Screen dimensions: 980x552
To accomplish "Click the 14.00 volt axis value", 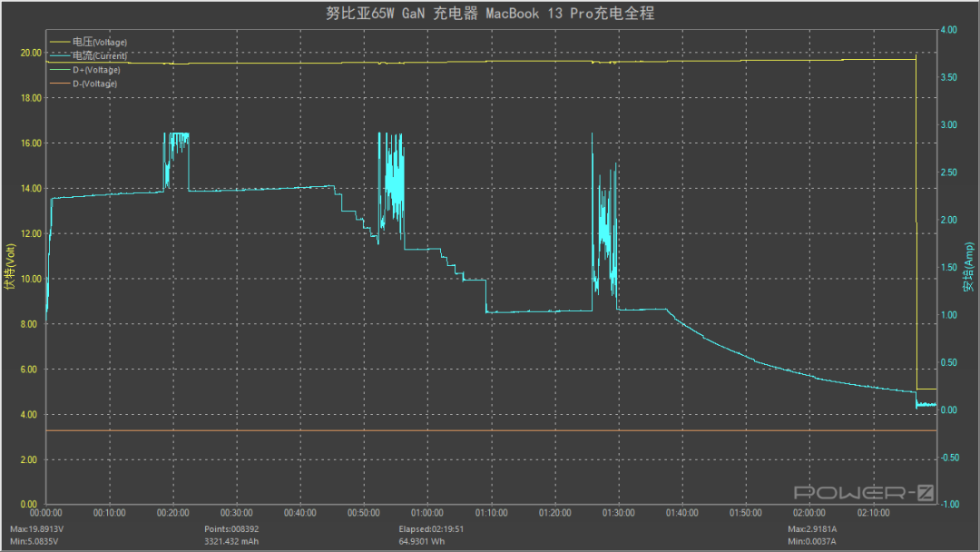I will tap(31, 189).
